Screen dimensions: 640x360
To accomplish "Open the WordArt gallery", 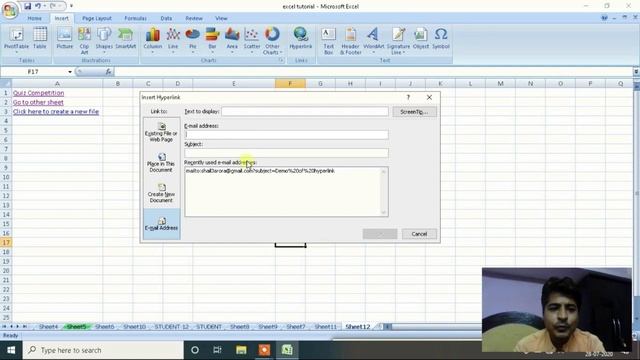I will [x=373, y=40].
